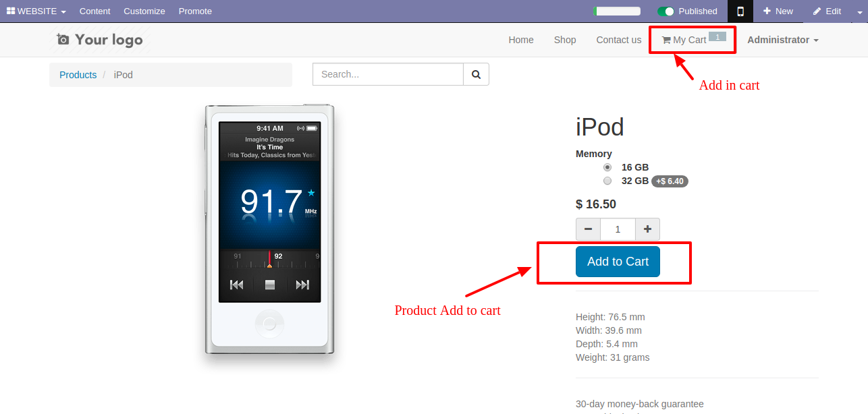Click the iPod breadcrumb text
The image size is (868, 414).
coord(124,75)
